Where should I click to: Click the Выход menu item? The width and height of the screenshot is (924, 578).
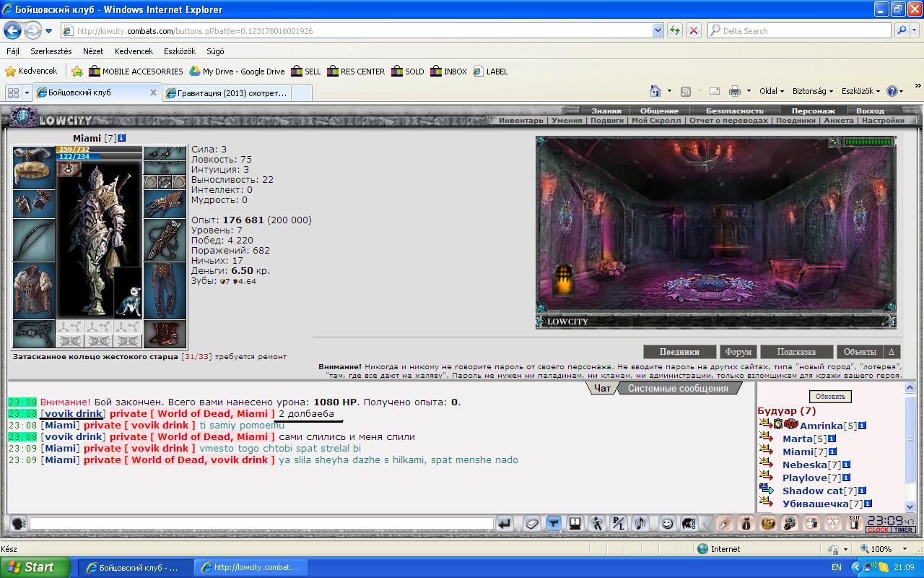870,111
